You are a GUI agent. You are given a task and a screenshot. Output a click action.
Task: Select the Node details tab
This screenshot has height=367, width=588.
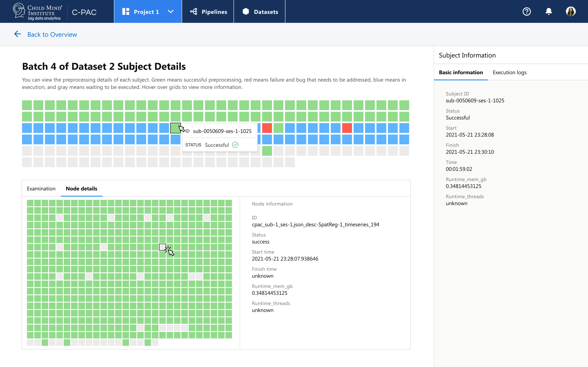pyautogui.click(x=81, y=189)
